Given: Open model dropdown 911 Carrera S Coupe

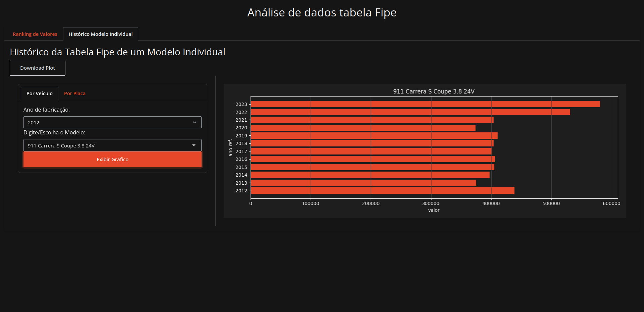Looking at the screenshot, I should [112, 145].
